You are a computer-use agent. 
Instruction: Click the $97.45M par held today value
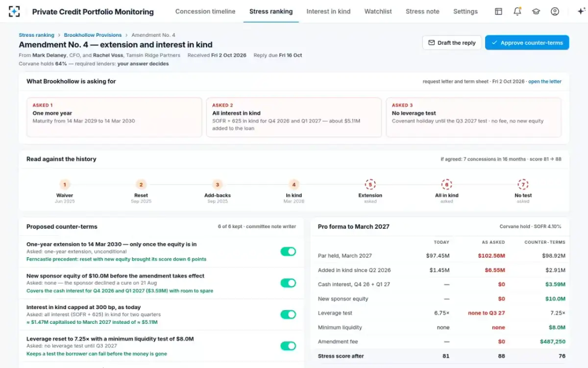(x=438, y=256)
